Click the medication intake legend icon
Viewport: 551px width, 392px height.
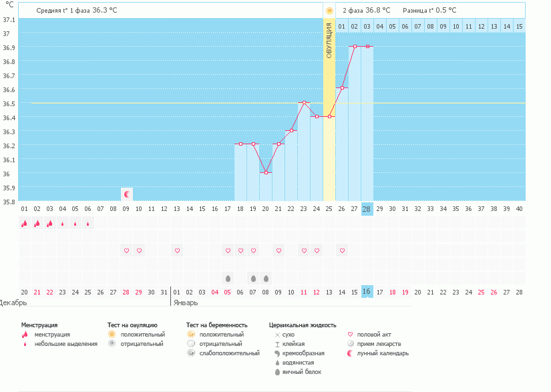coord(351,343)
